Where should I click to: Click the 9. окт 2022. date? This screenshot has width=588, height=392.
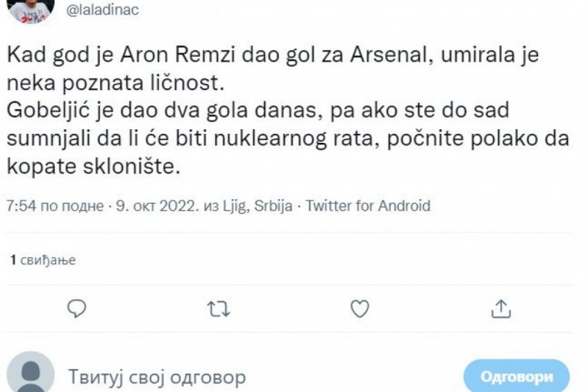[157, 206]
